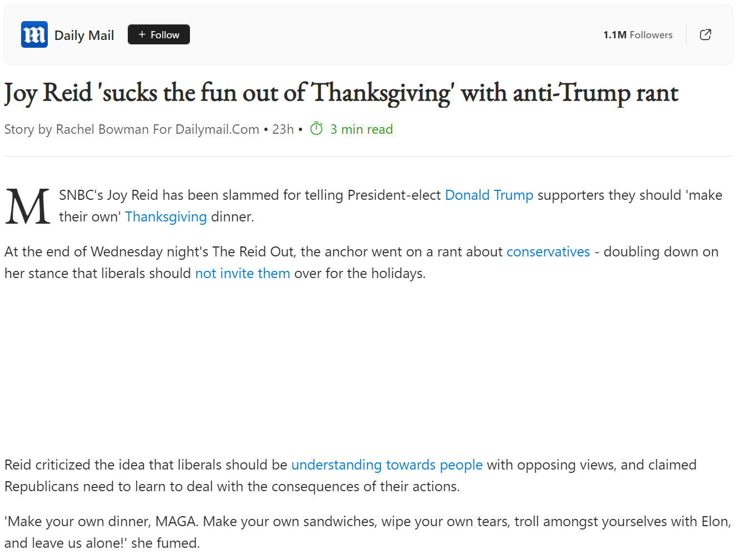Open the 'not invite them' link
The width and height of the screenshot is (746, 560).
click(x=242, y=274)
